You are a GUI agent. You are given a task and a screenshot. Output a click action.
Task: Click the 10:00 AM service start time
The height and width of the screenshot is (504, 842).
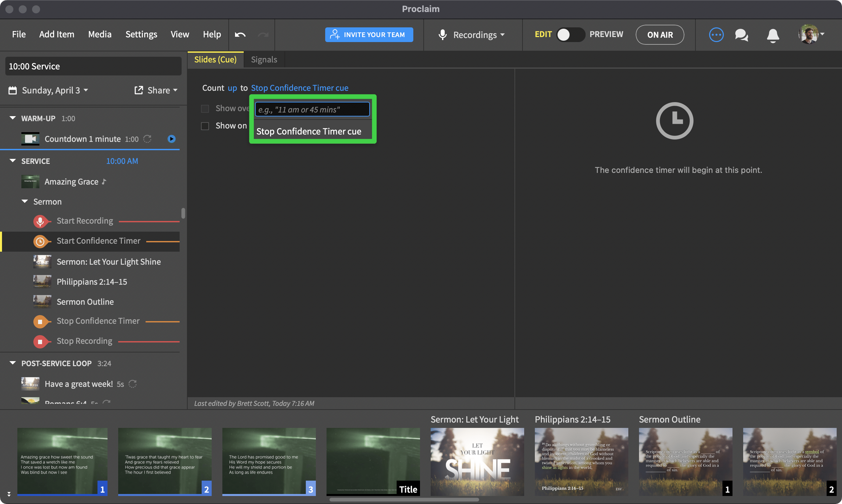pos(122,161)
